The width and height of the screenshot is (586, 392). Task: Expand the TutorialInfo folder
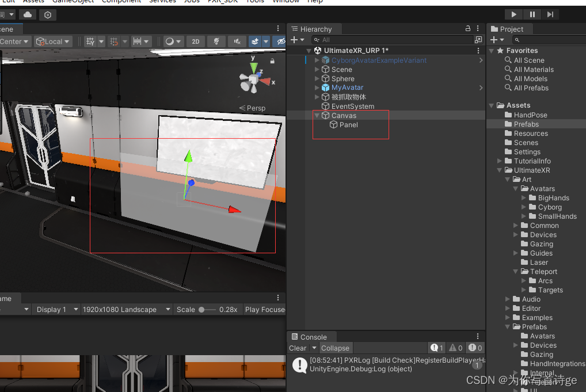click(x=500, y=161)
